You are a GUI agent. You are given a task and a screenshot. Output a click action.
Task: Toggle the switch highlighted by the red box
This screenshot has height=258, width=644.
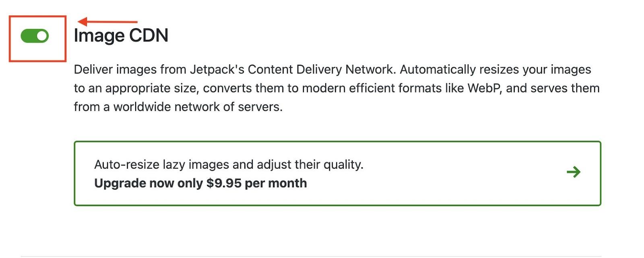click(34, 36)
